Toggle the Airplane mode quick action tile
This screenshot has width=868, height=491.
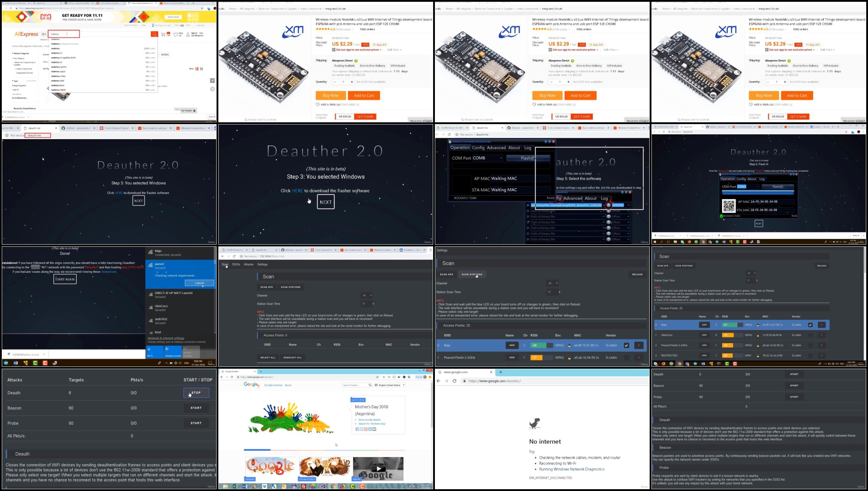pos(173,352)
